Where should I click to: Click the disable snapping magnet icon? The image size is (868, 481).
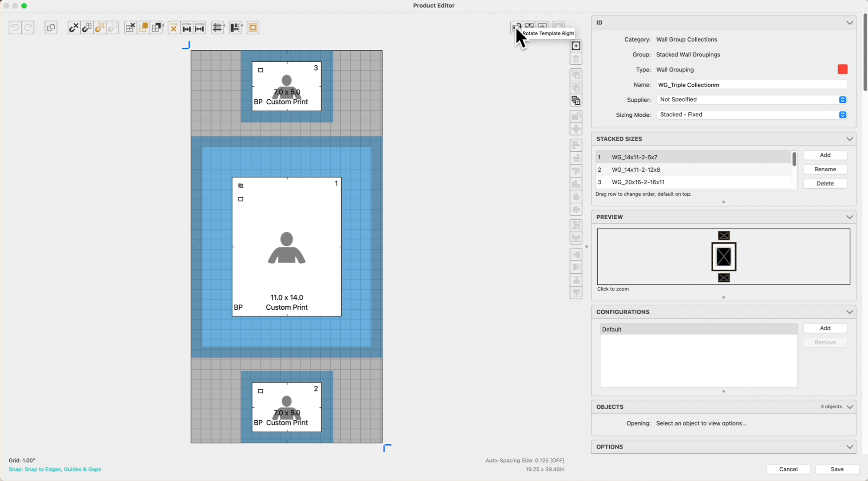click(74, 28)
